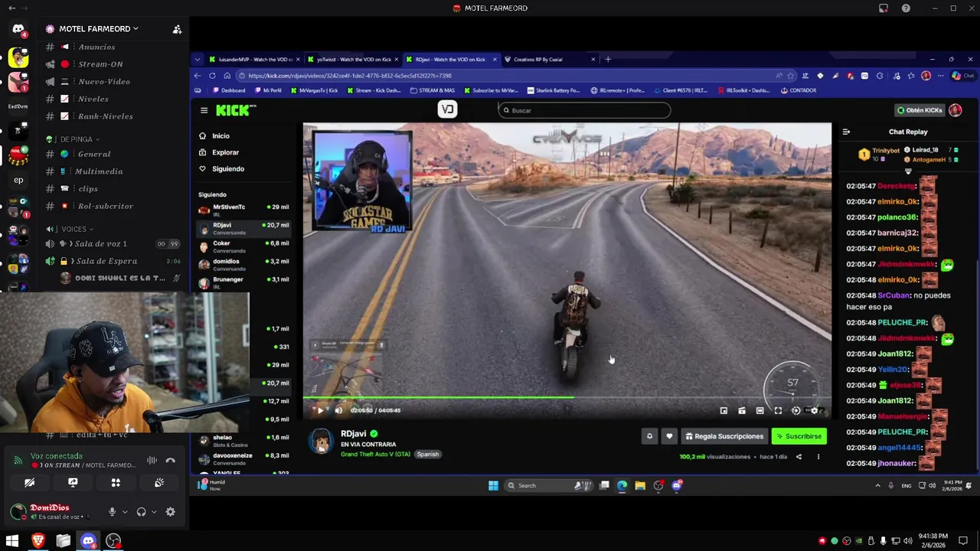Open invite members icon beside server name
Viewport: 980px width, 551px height.
click(177, 29)
